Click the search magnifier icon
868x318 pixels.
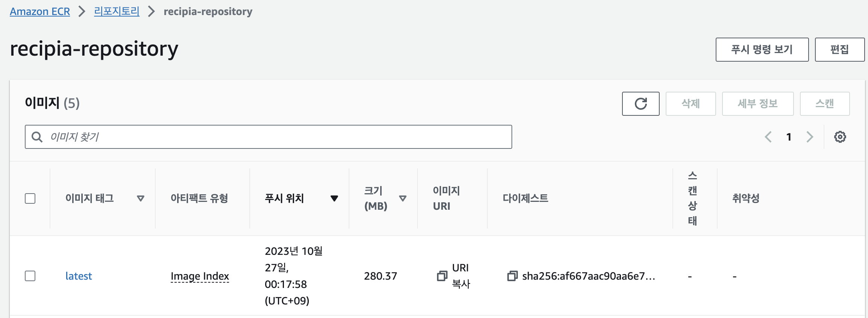(38, 136)
